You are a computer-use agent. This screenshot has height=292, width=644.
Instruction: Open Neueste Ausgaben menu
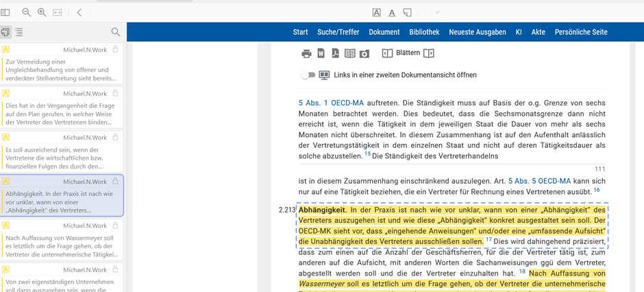coord(478,32)
